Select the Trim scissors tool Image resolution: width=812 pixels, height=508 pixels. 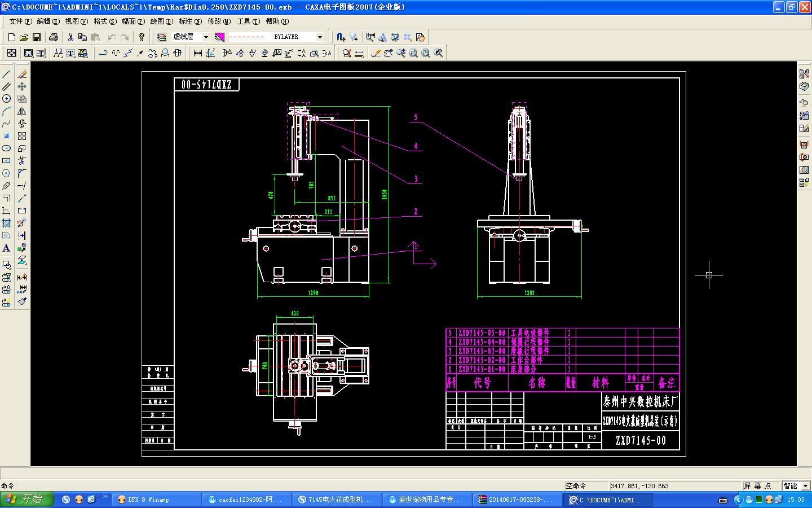click(x=22, y=159)
